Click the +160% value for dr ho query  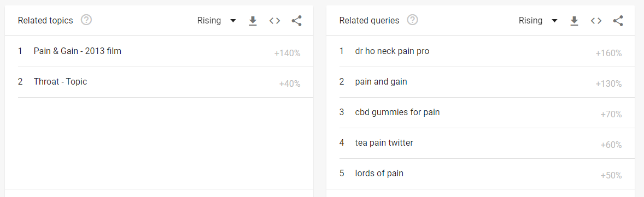point(608,53)
